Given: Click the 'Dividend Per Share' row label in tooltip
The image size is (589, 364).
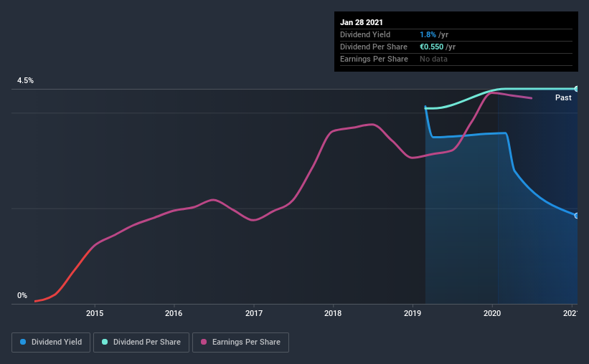Looking at the screenshot, I should click(373, 47).
